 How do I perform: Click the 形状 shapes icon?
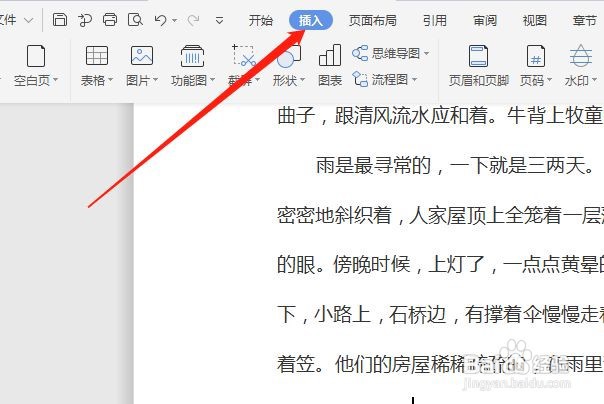tap(289, 56)
